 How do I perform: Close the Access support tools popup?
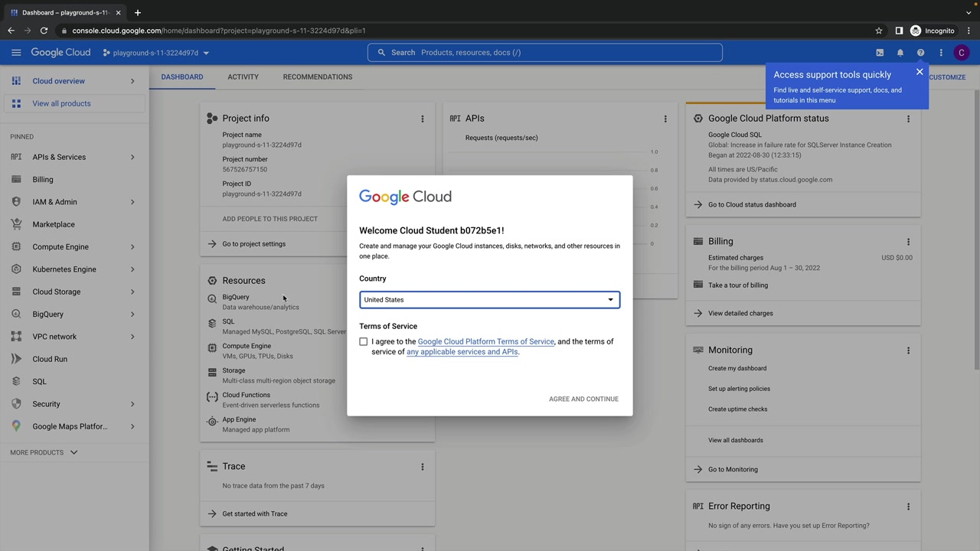click(x=920, y=72)
